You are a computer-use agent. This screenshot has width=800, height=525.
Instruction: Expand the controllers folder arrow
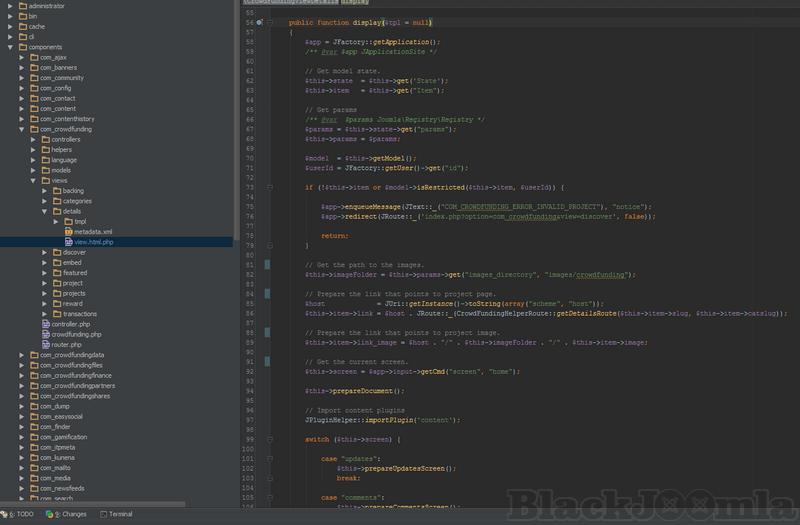tap(34, 139)
